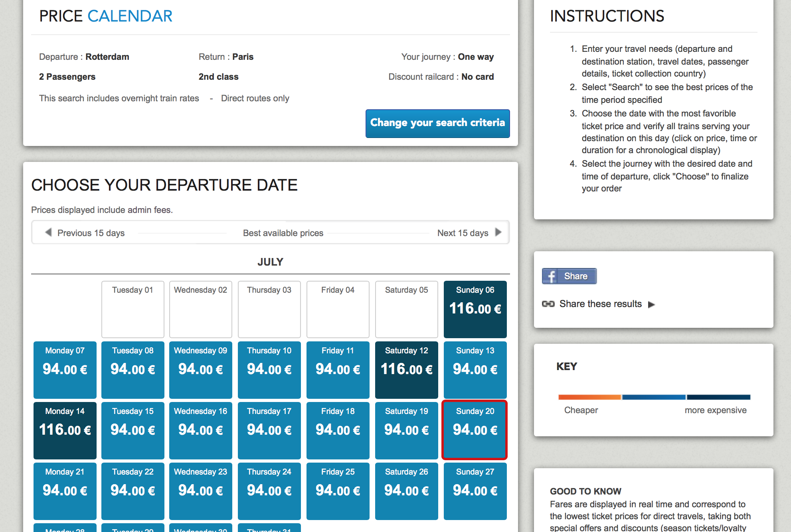This screenshot has height=532, width=791.
Task: Expand the Share these results arrow
Action: click(651, 305)
